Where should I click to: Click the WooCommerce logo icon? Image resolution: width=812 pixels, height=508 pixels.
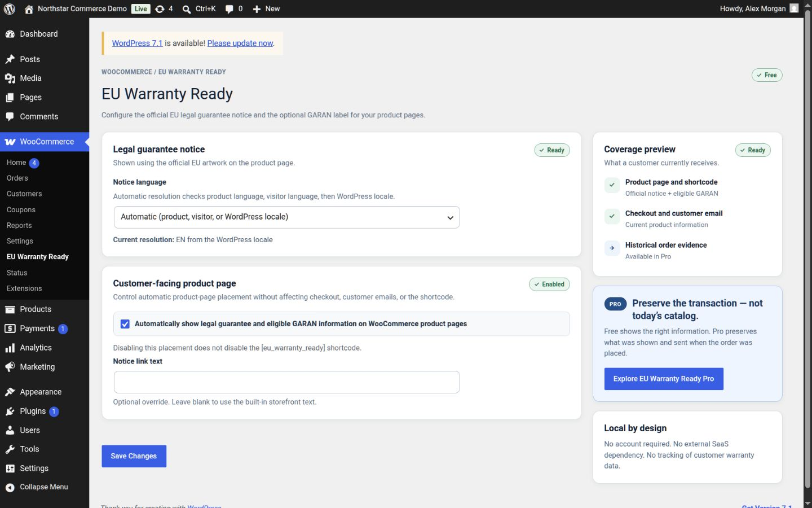10,142
